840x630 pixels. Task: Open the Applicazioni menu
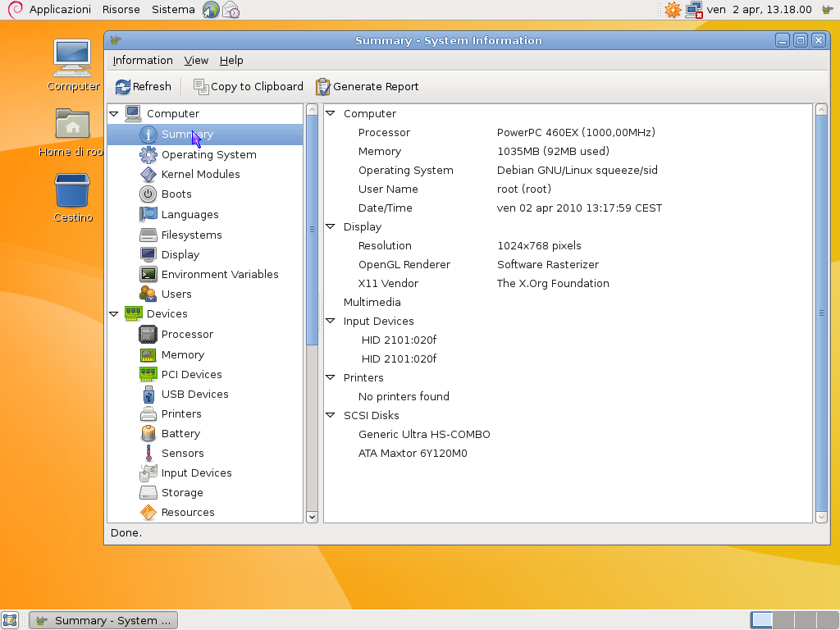60,10
